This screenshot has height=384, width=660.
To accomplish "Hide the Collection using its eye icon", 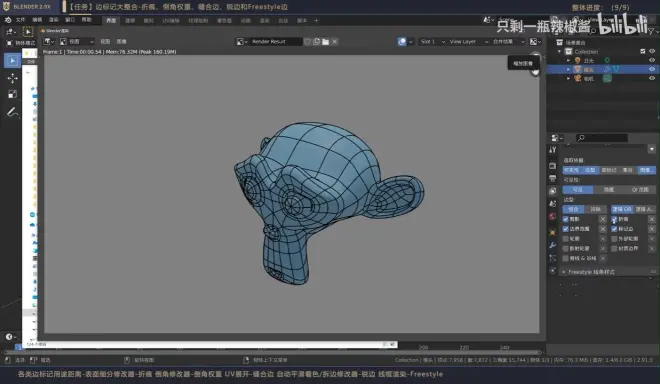I will (x=652, y=51).
